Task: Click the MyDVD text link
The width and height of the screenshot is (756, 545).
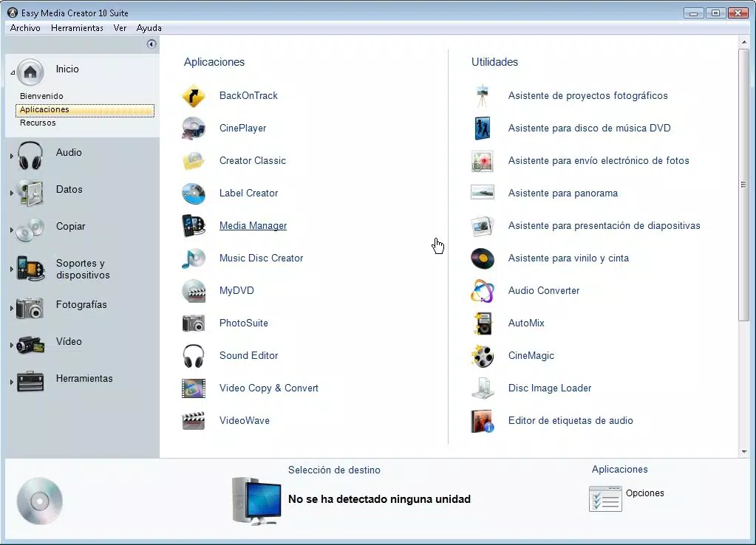Action: click(236, 290)
